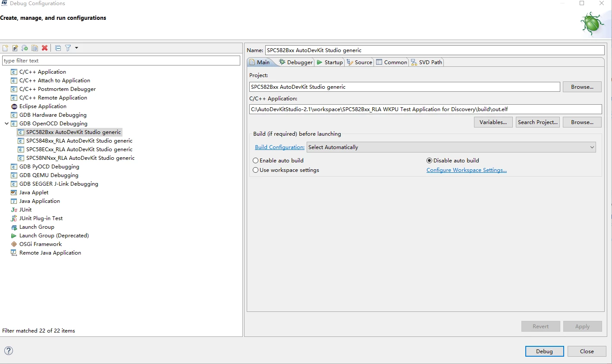The height and width of the screenshot is (364, 612).
Task: Click the Close button
Action: [x=587, y=352]
